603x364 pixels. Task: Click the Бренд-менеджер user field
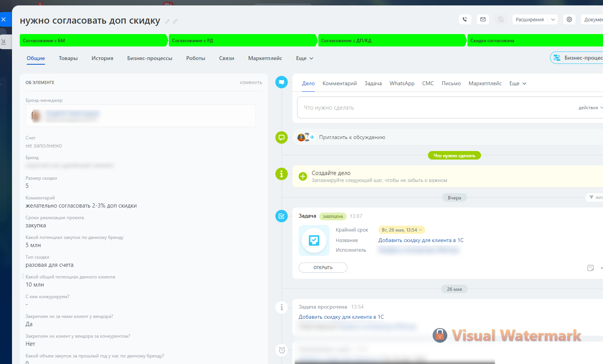(x=141, y=116)
